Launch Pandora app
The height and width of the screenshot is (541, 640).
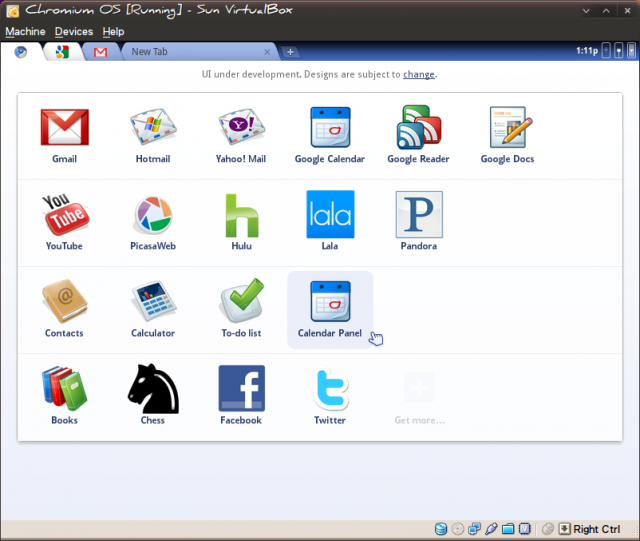pyautogui.click(x=419, y=214)
